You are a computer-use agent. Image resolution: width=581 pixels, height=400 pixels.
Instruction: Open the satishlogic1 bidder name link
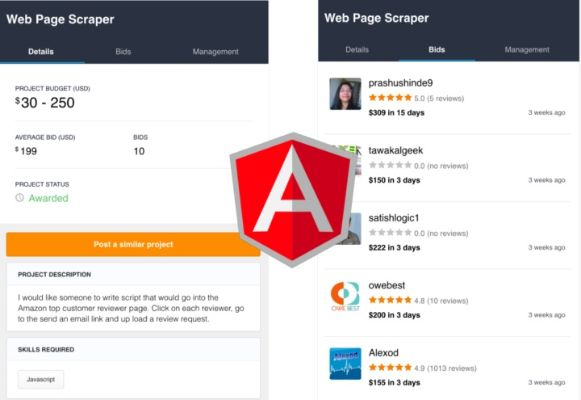[x=394, y=218]
